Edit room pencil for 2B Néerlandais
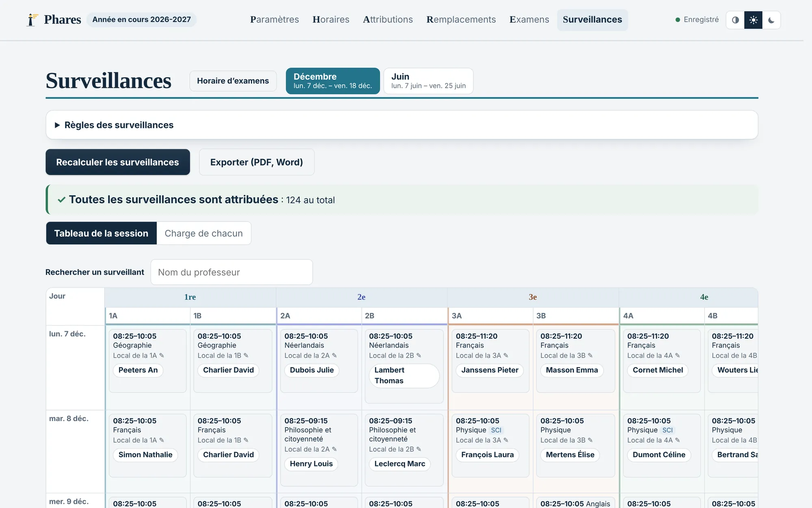The image size is (812, 508). (x=419, y=355)
